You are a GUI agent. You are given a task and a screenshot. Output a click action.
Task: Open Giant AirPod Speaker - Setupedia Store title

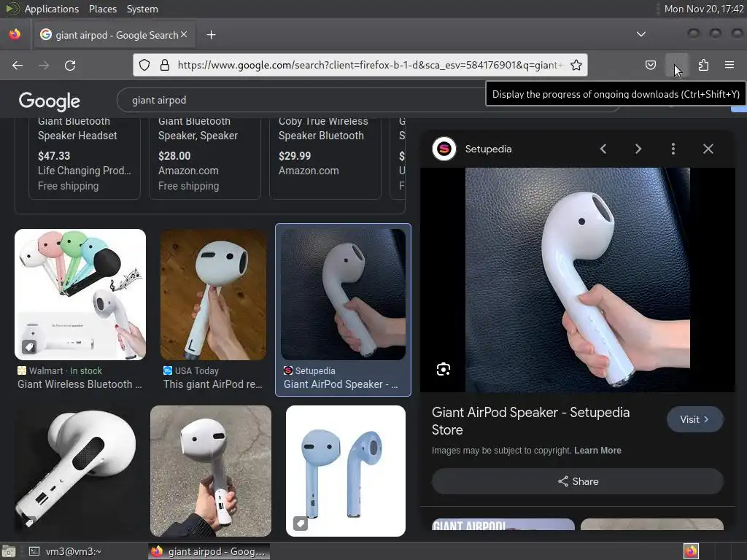tap(531, 421)
